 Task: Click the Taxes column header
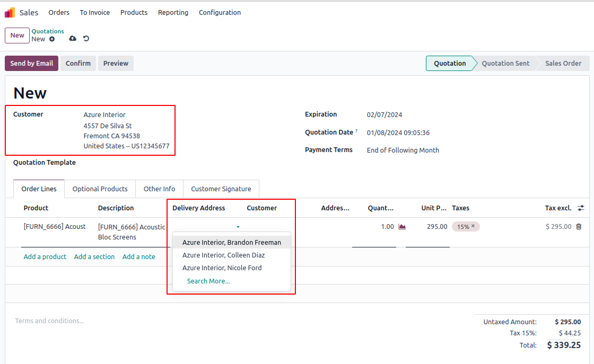460,208
